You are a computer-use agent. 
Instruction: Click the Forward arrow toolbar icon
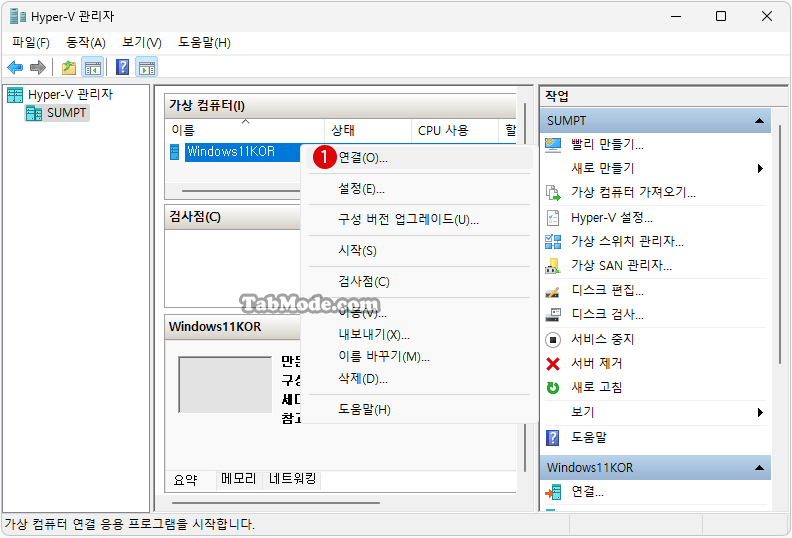click(38, 67)
